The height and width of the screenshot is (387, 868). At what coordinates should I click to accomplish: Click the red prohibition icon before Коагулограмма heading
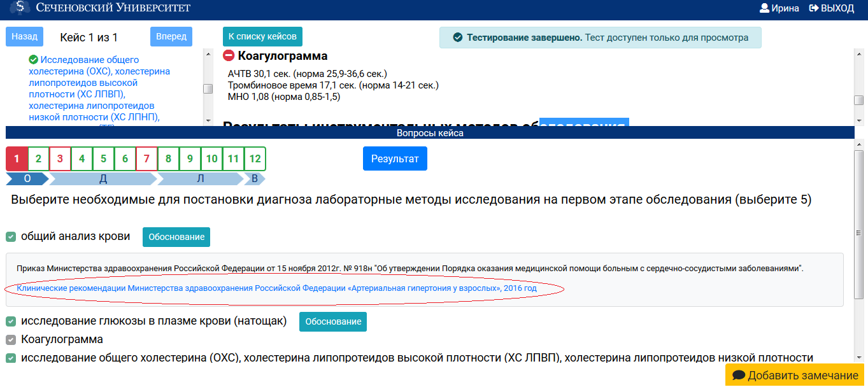coord(227,55)
